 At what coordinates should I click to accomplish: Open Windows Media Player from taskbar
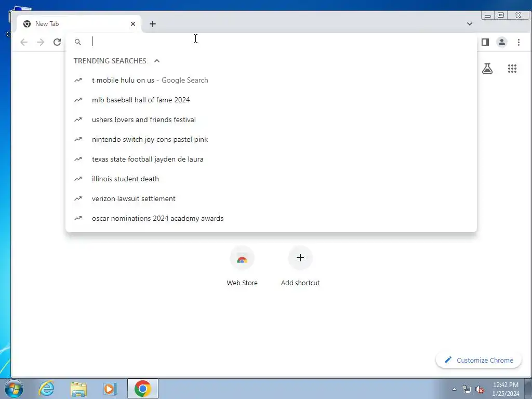(x=110, y=389)
